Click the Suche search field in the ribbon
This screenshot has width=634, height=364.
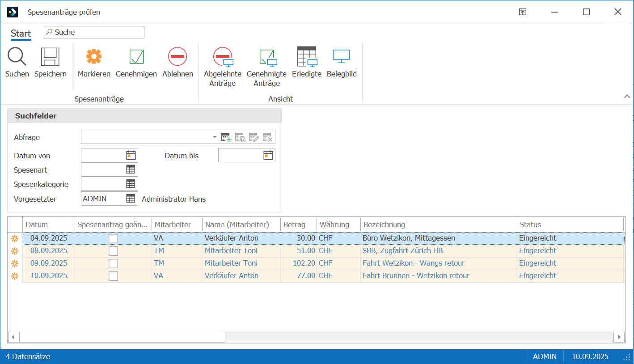94,32
